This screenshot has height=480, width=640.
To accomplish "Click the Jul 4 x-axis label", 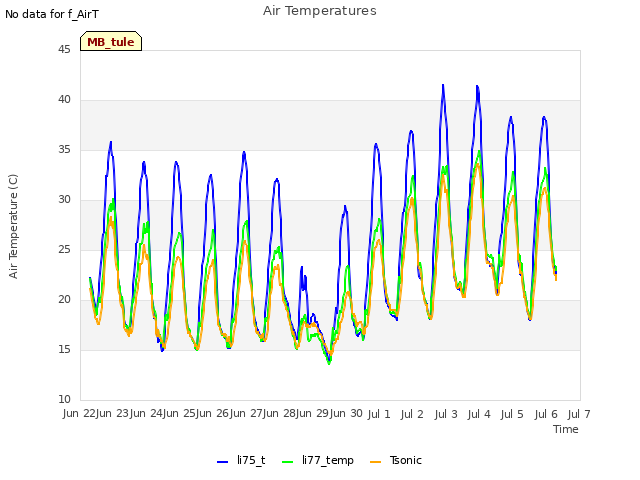I will (479, 414).
